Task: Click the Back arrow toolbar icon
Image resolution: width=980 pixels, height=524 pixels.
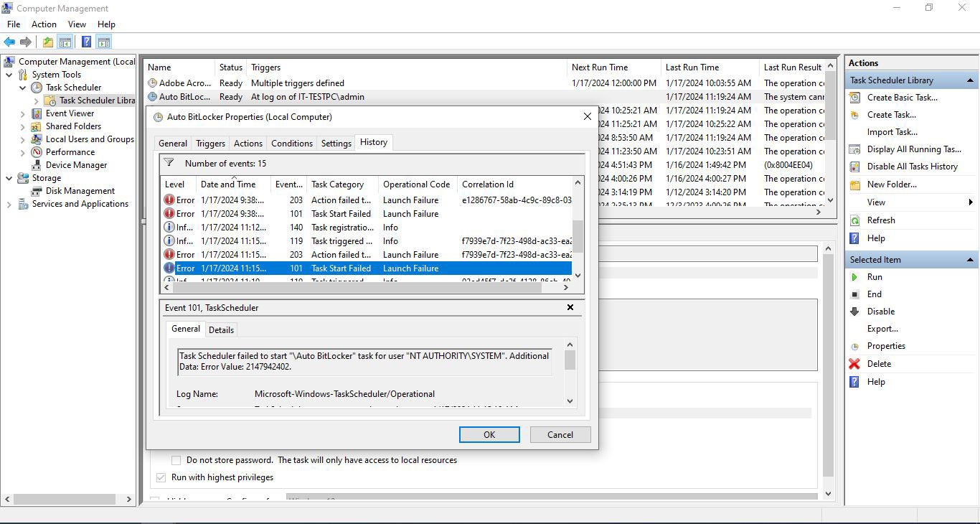Action: (9, 42)
